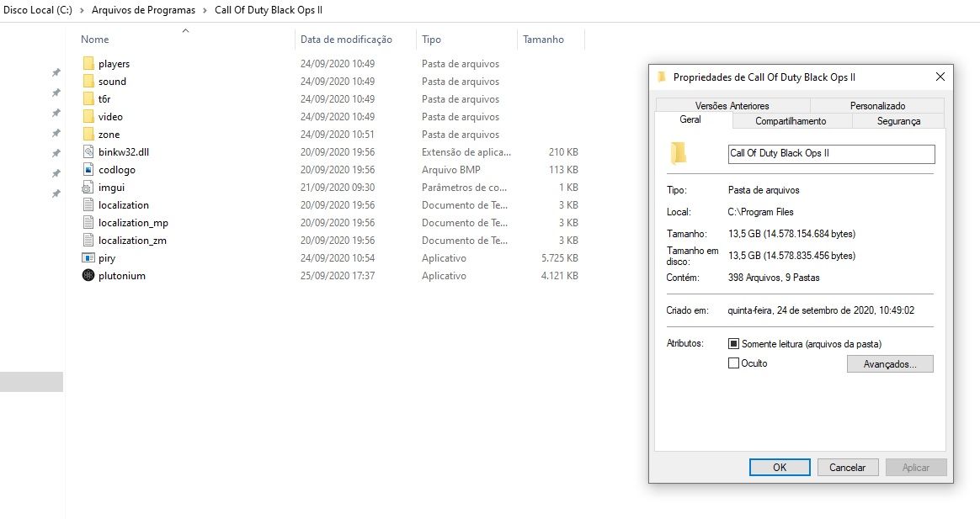The width and height of the screenshot is (980, 519).
Task: Click the folder icon in Properties dialog
Action: click(678, 153)
